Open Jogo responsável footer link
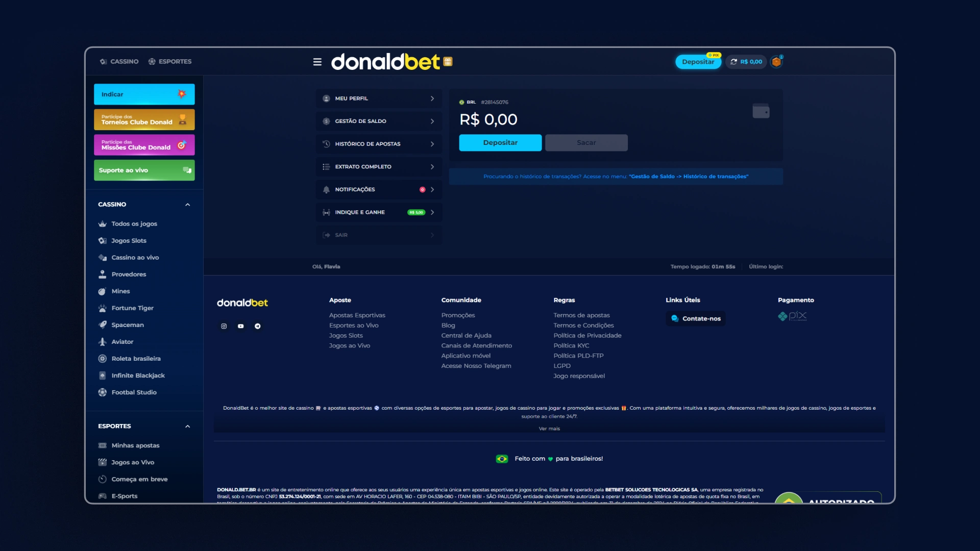 point(579,376)
